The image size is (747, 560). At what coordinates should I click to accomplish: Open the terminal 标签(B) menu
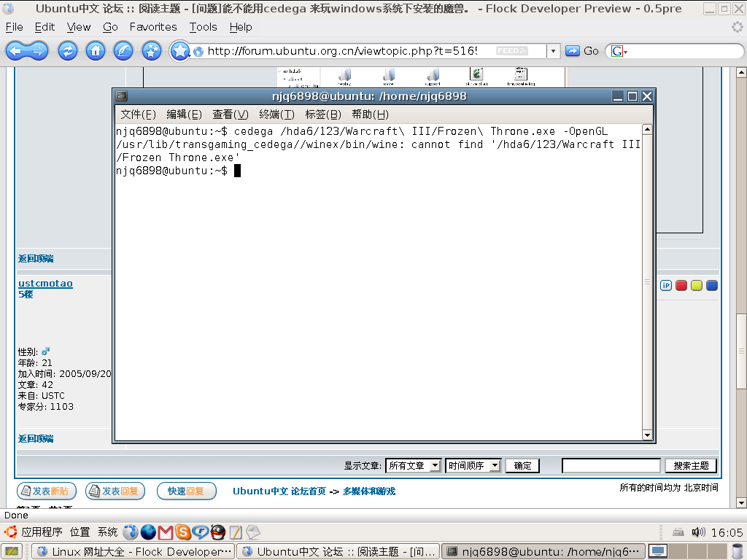pos(323,114)
